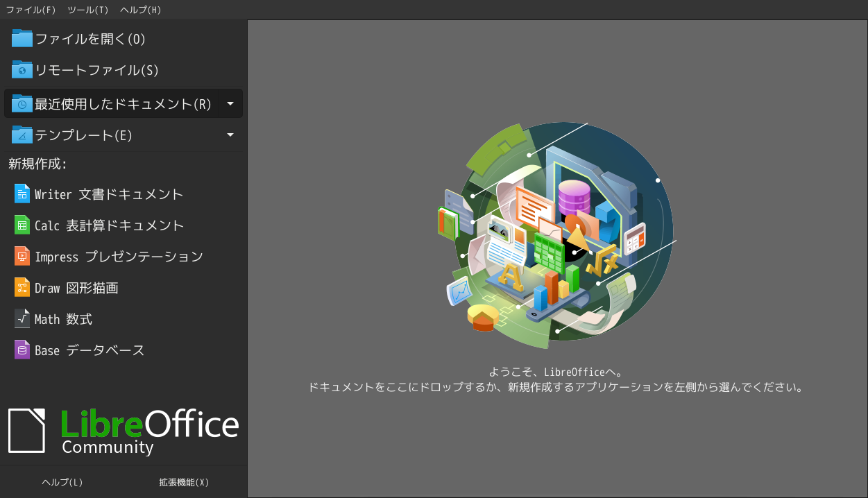Image resolution: width=868 pixels, height=498 pixels.
Task: Click the Writer document icon
Action: pyautogui.click(x=22, y=194)
